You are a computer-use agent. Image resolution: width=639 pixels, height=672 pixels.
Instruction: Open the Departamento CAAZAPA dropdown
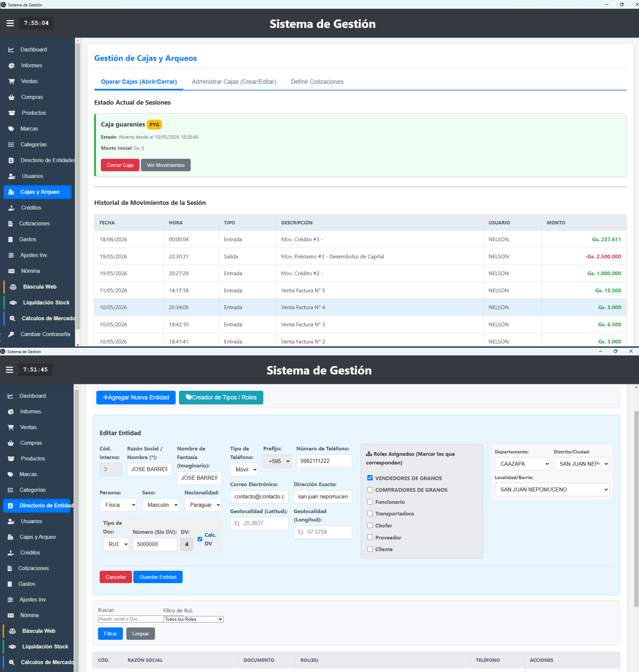(x=523, y=464)
